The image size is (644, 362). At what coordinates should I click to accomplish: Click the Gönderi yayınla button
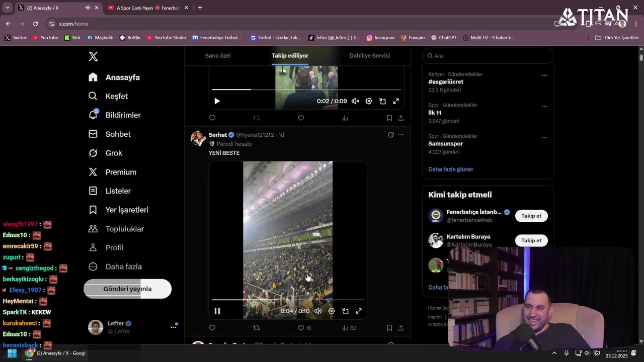tap(127, 289)
